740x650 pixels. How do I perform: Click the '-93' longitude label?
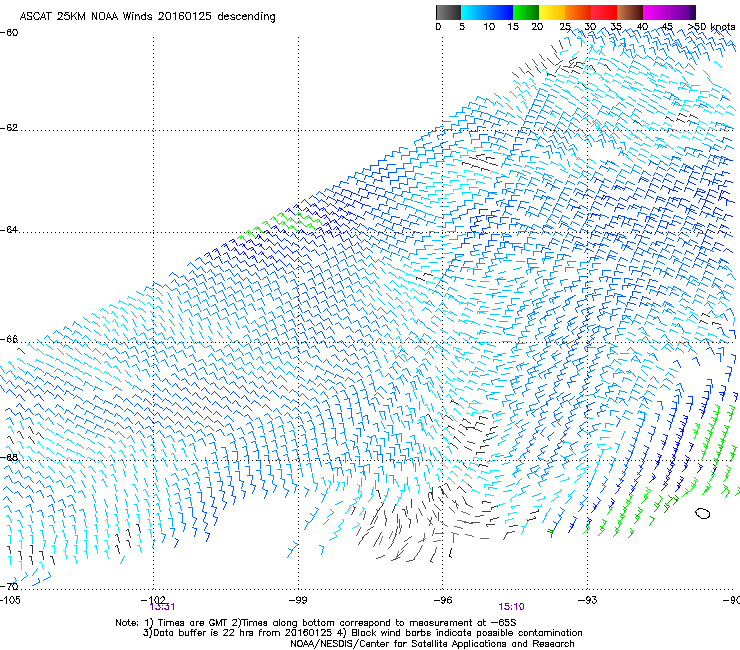[x=588, y=600]
